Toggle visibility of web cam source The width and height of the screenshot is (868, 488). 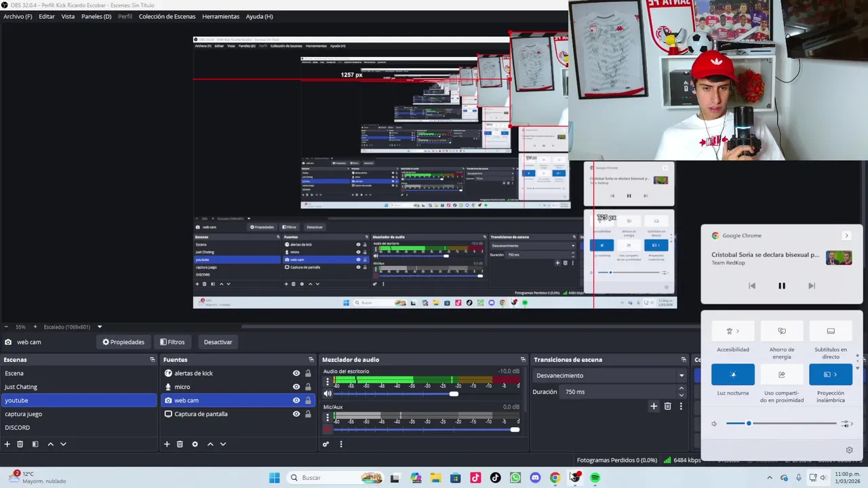pyautogui.click(x=296, y=401)
